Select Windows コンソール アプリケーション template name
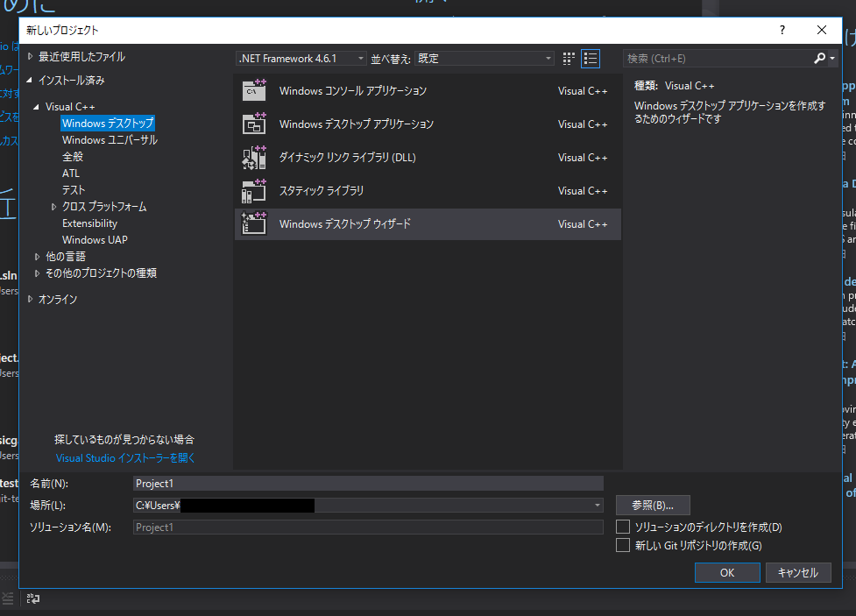 click(x=353, y=90)
